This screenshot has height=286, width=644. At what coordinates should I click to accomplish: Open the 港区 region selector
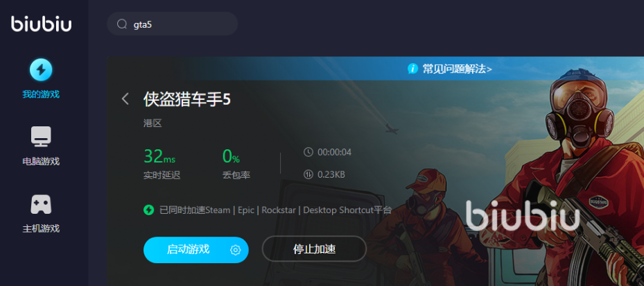(x=153, y=124)
